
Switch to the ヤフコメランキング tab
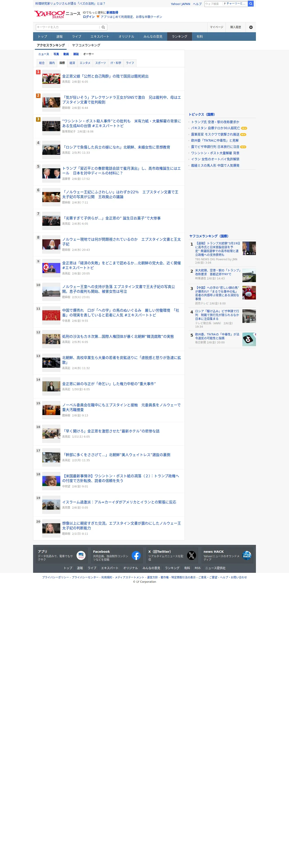[86, 45]
